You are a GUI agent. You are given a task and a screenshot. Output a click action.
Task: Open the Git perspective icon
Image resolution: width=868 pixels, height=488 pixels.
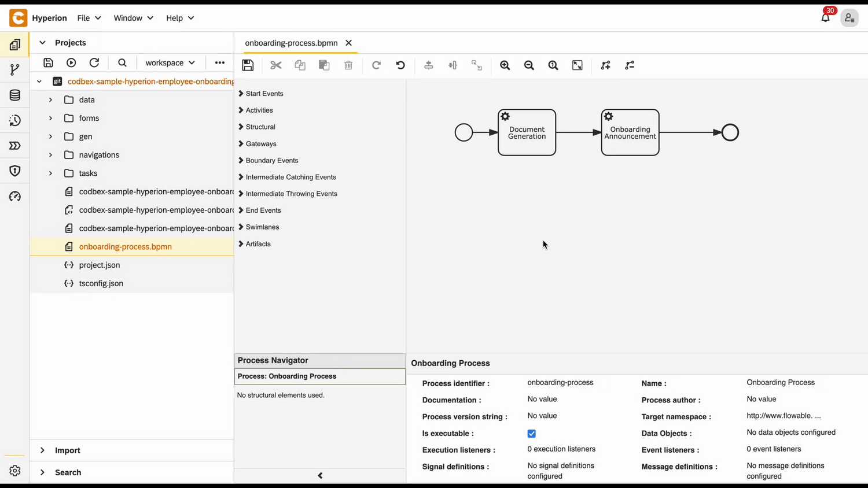pos(15,70)
